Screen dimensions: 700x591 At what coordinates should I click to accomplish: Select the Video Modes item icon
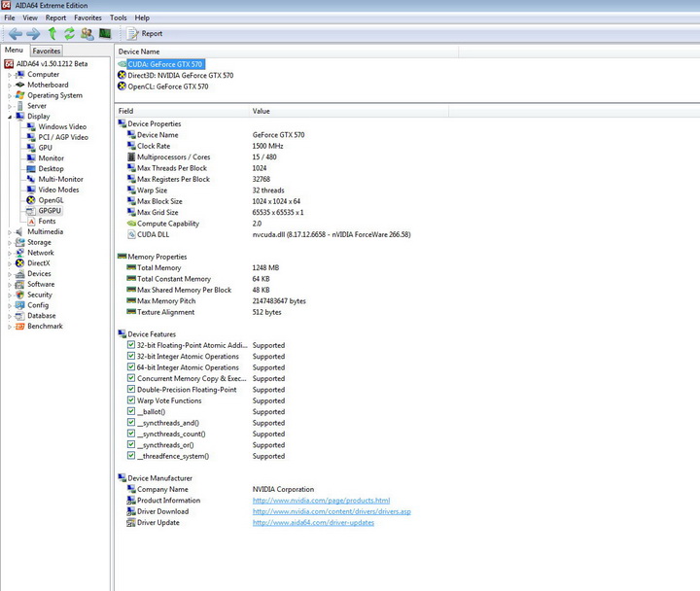point(31,190)
